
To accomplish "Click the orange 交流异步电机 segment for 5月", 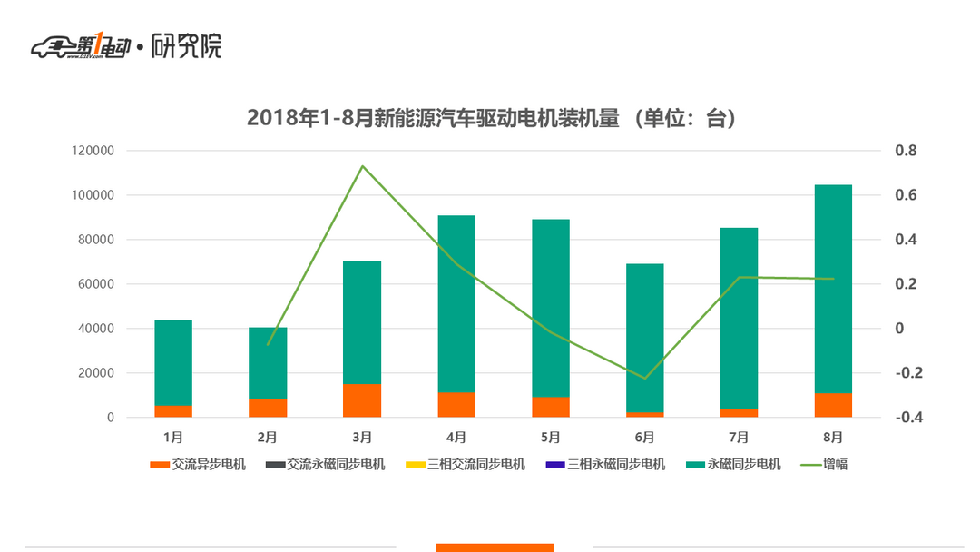I will (551, 407).
